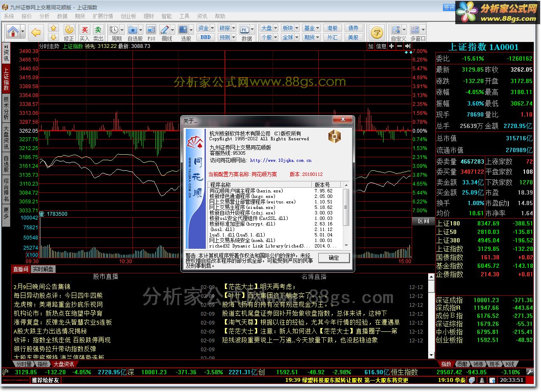Click the 资讯 button in title bar
541x392 pixels.
tap(449, 7)
